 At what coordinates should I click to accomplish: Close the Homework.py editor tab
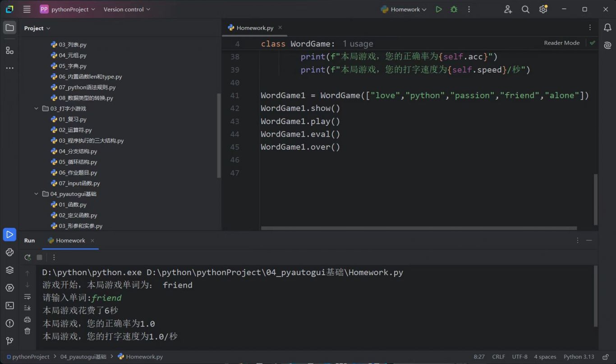(280, 28)
